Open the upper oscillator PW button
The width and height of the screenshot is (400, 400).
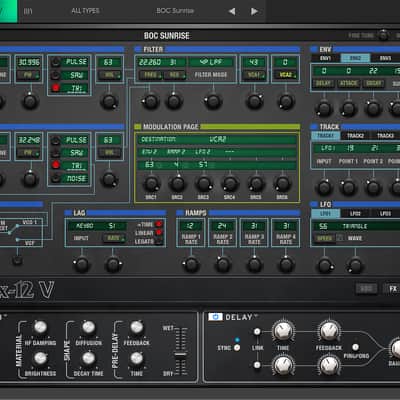(x=29, y=75)
